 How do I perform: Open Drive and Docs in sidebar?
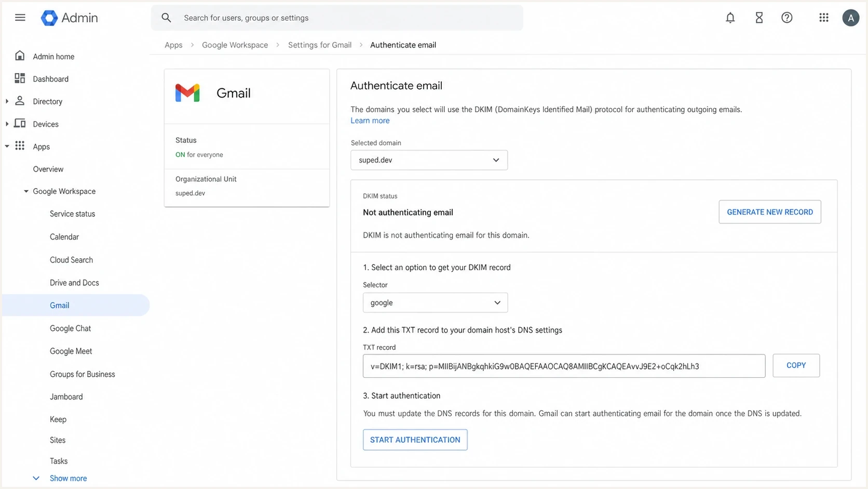(x=74, y=283)
